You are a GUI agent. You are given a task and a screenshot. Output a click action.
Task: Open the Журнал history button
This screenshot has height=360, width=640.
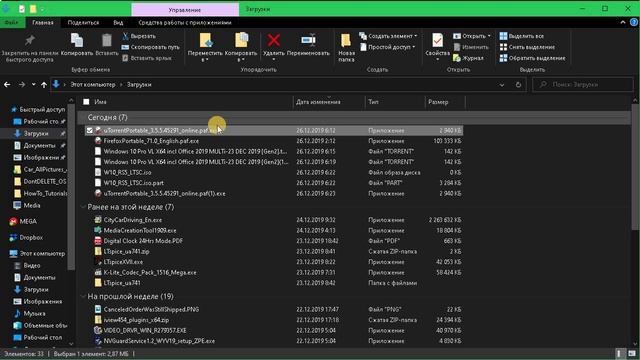468,58
